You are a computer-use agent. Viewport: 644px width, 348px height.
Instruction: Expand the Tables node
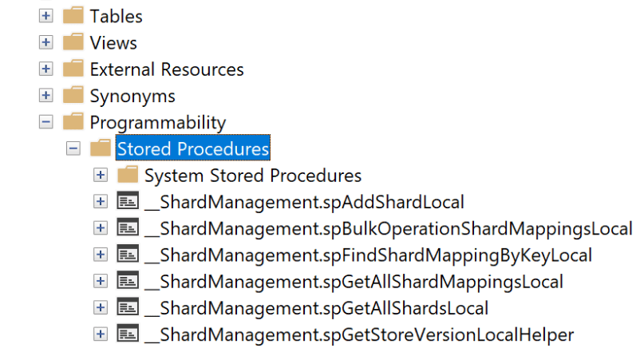click(x=46, y=16)
